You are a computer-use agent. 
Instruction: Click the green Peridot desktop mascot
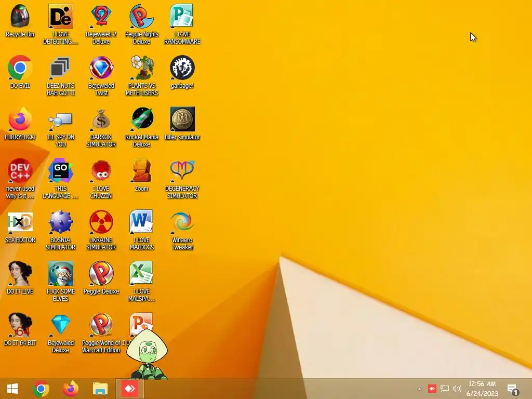coord(147,354)
